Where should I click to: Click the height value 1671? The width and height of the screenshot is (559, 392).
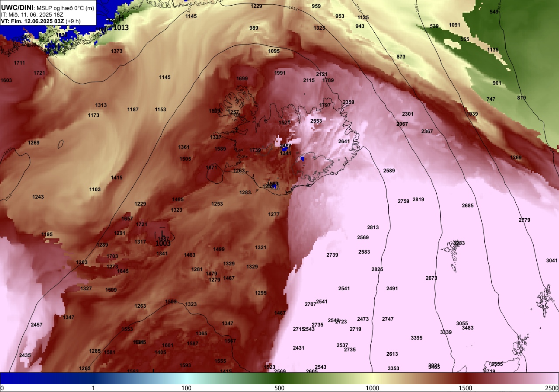[x=211, y=168]
